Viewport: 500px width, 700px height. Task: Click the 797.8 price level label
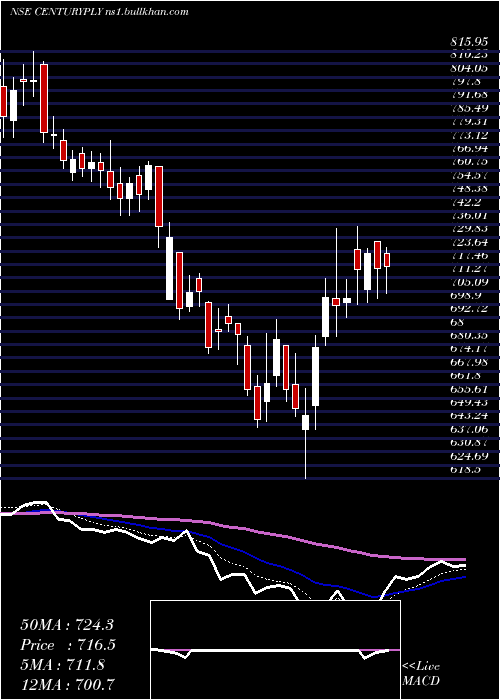click(466, 81)
